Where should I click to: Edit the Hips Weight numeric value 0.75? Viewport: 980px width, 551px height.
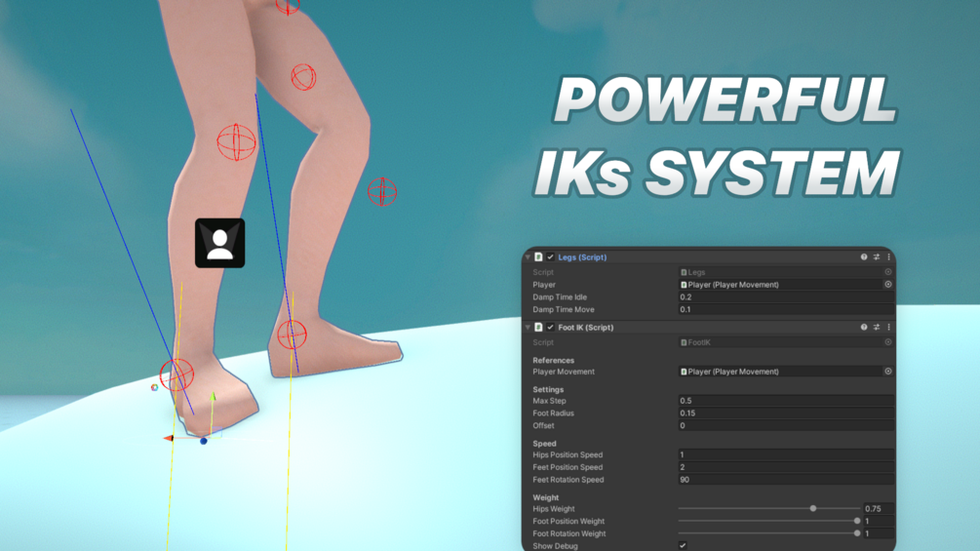tap(879, 508)
